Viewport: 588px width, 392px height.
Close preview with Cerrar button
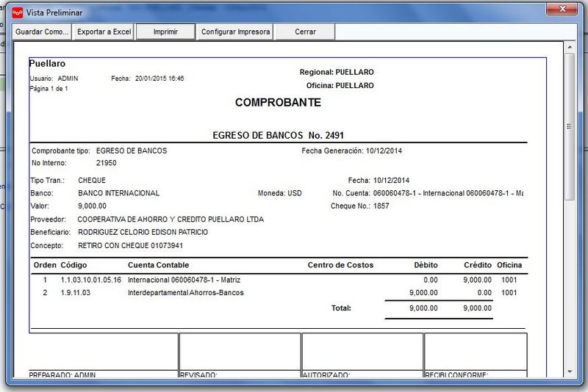tap(305, 32)
